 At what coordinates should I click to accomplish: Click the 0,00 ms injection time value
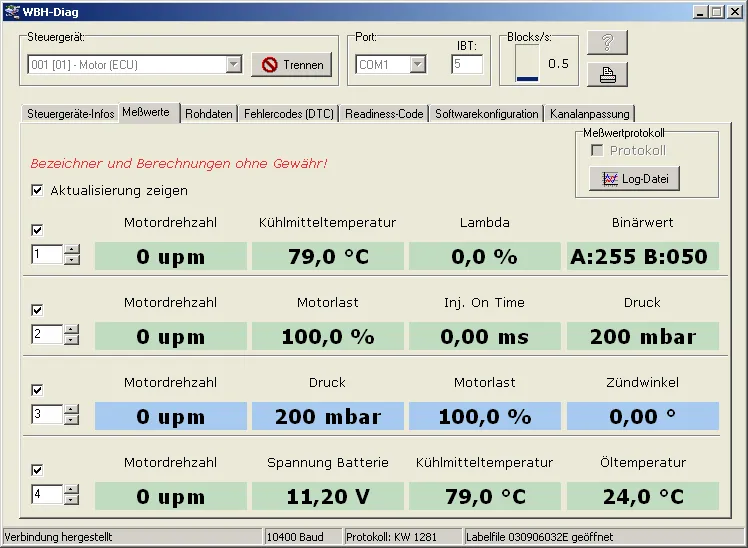pyautogui.click(x=485, y=336)
